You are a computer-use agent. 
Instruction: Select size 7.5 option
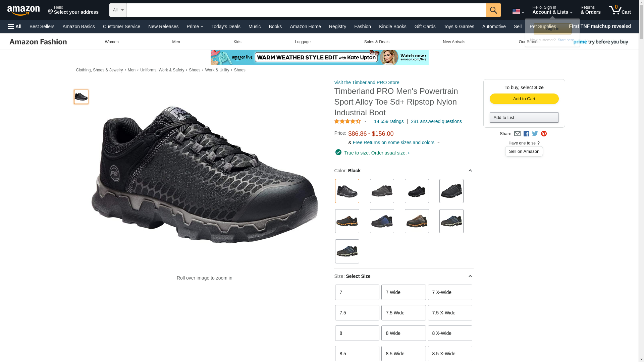(x=357, y=313)
